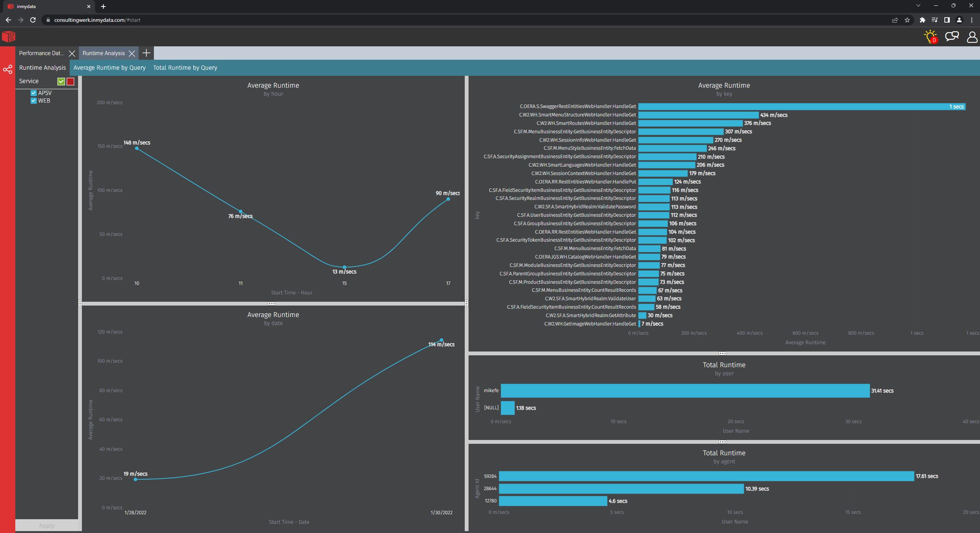Viewport: 980px width, 533px height.
Task: Close the Performance Data tab
Action: pos(72,53)
